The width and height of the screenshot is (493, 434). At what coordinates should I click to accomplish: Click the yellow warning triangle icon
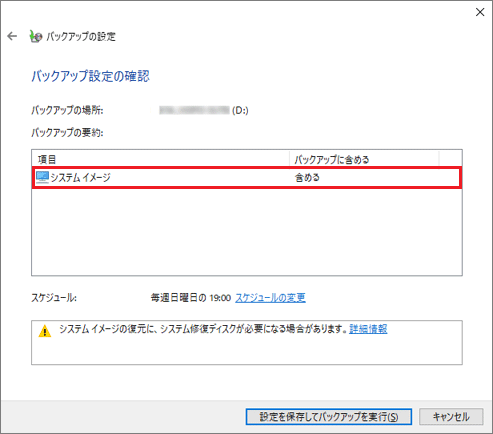click(x=45, y=331)
